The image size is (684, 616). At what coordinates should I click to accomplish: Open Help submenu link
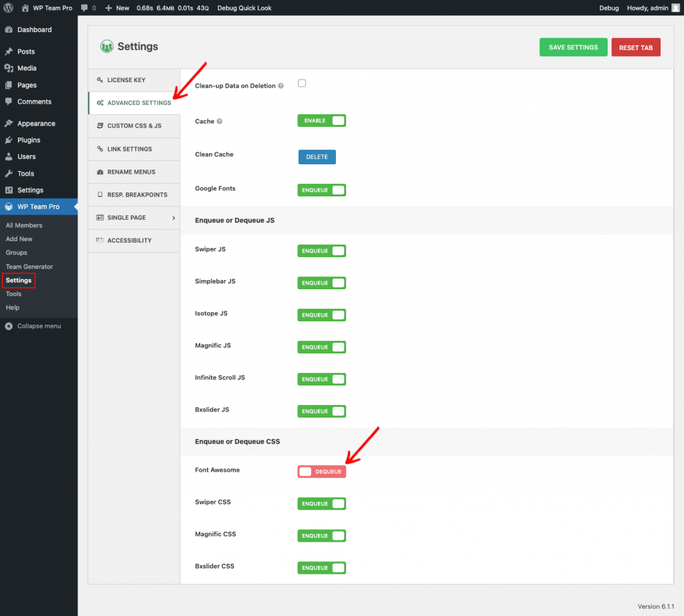click(x=12, y=307)
